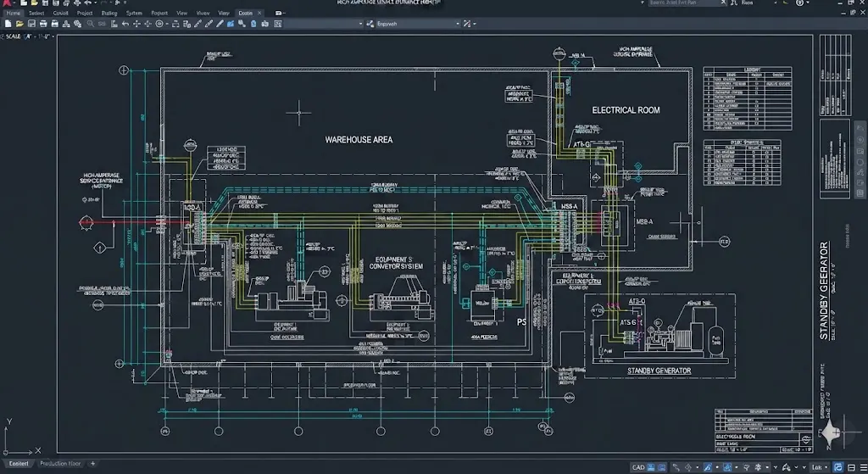Click the STANDBY GENERATOR label below generator
This screenshot has width=868, height=474.
click(659, 371)
